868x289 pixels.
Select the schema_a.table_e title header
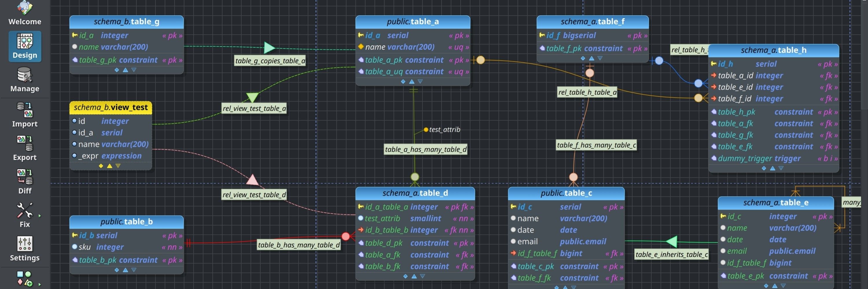pos(776,203)
